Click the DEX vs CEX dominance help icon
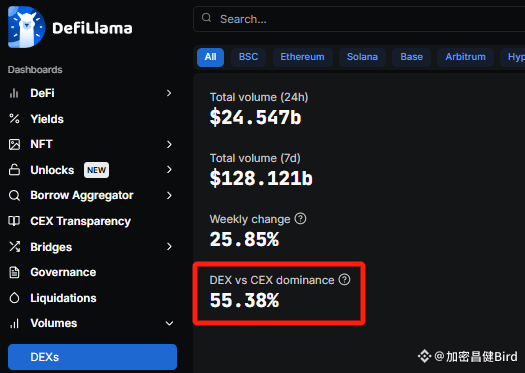Screen dimensions: 525x373 click(344, 279)
